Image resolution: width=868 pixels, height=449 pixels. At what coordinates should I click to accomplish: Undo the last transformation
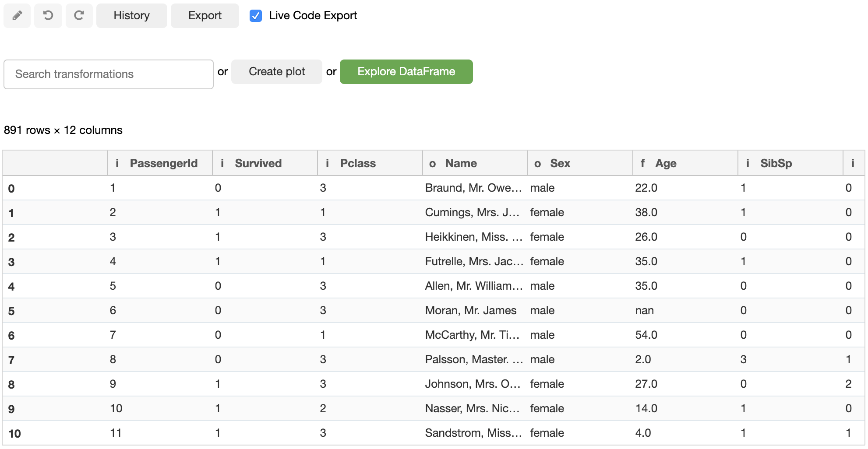(x=48, y=16)
